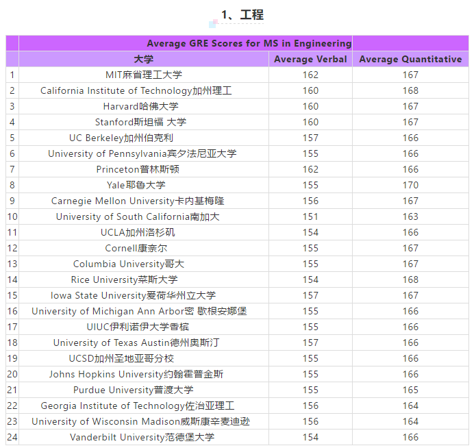Image resolution: width=476 pixels, height=448 pixels.
Task: Select row number 10 in the index column
Action: [12, 216]
